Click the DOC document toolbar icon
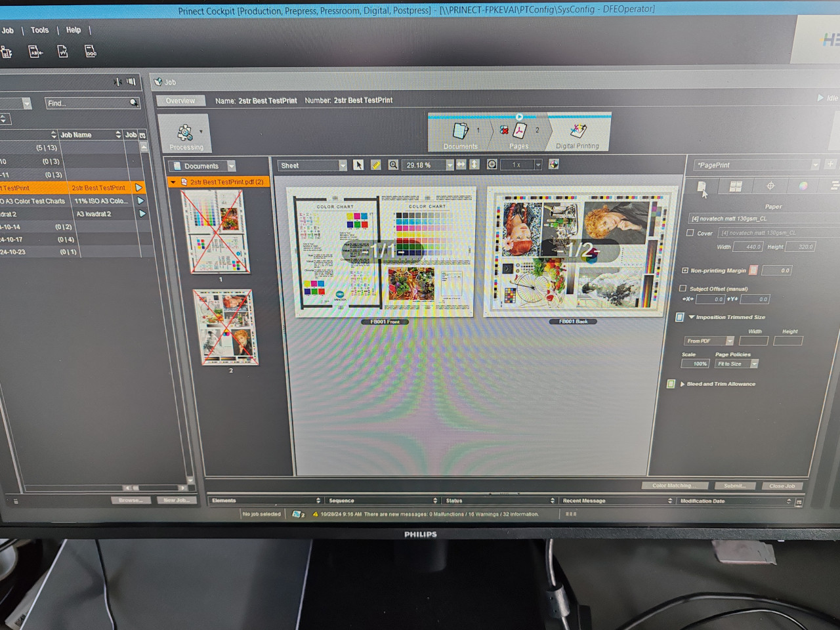Screen dimensions: 840x630 (91, 51)
